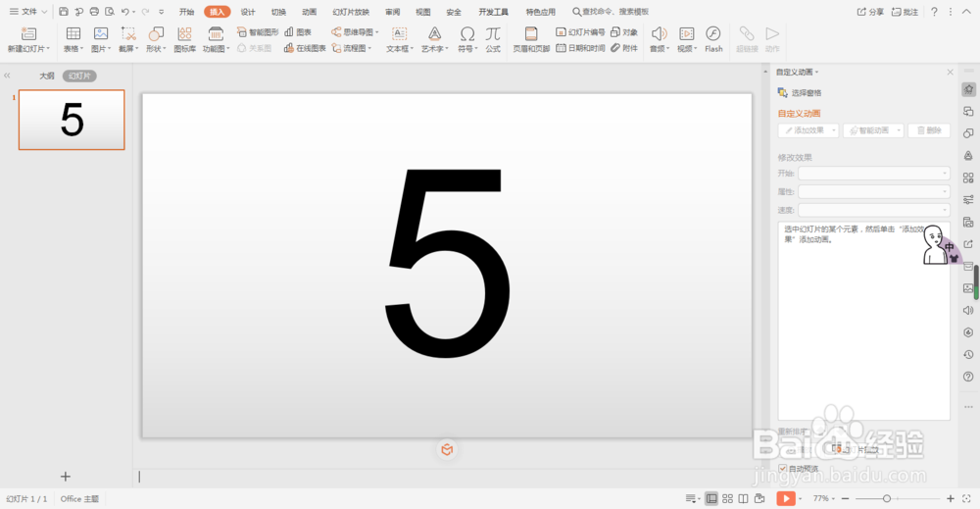980x509 pixels.
Task: Click the 批注 comment button
Action: point(905,11)
